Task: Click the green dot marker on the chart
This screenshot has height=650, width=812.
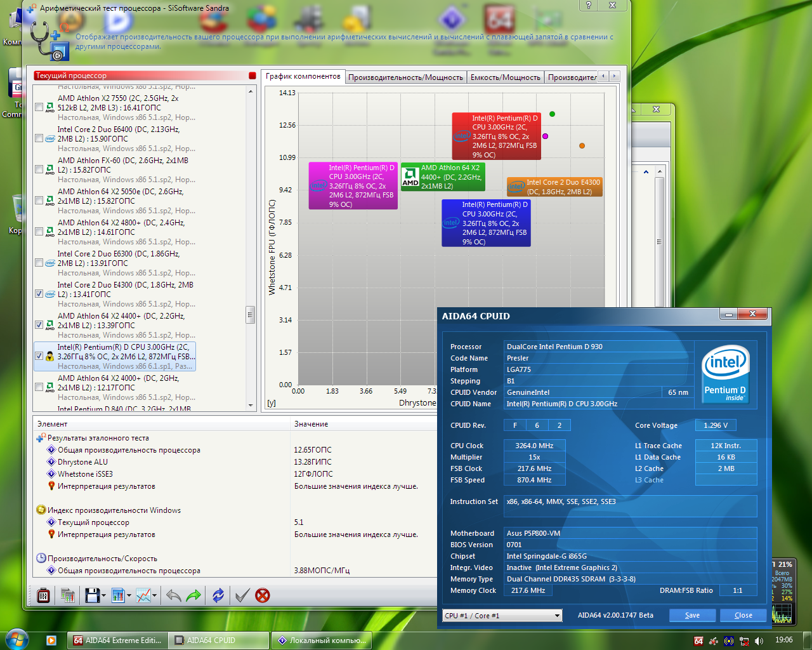Action: click(552, 114)
